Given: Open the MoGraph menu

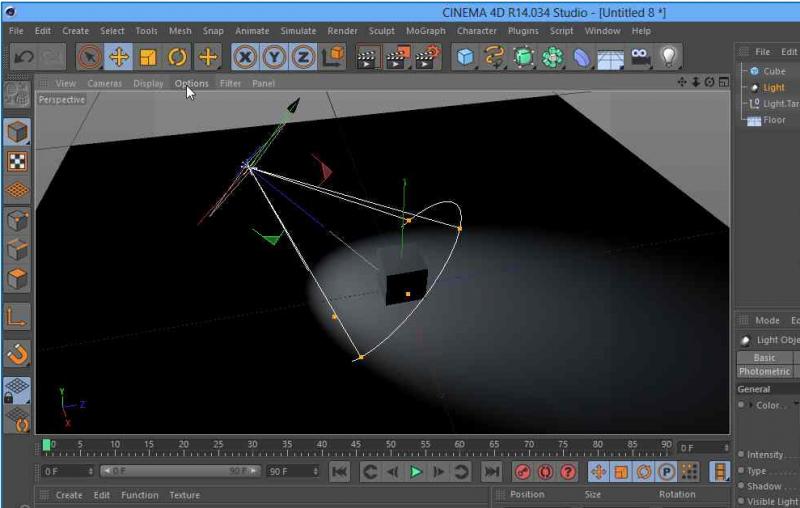Looking at the screenshot, I should coord(426,31).
